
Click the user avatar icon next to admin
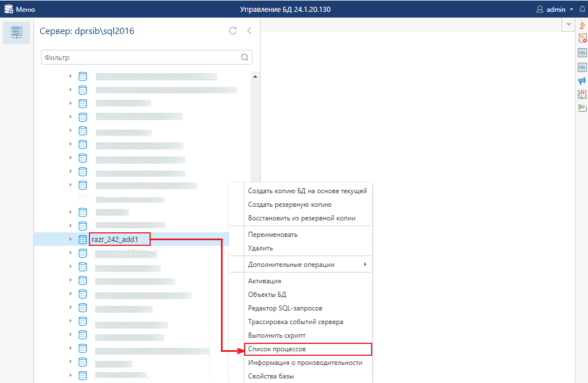(x=540, y=10)
